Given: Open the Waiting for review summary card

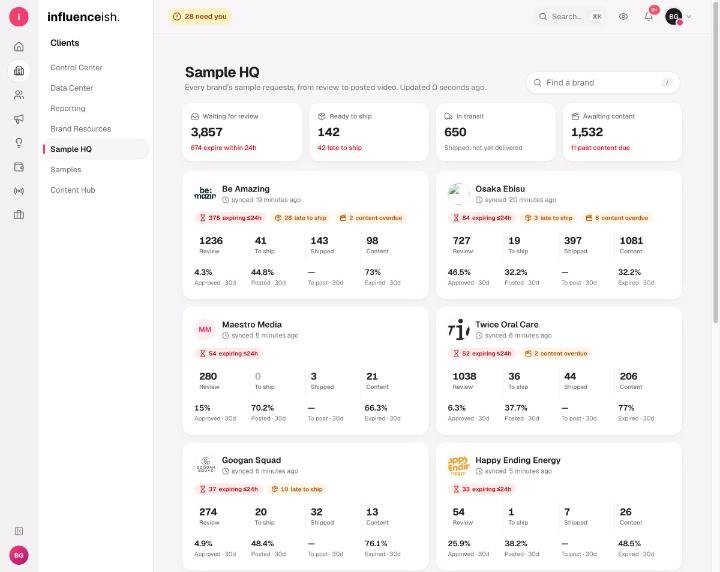Looking at the screenshot, I should 242,132.
